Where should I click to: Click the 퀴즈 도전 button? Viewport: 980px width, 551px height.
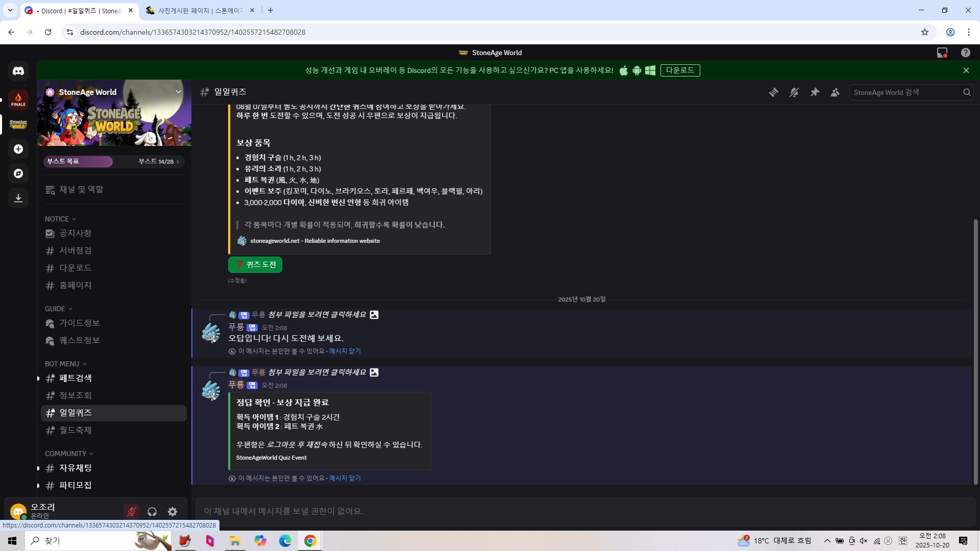255,265
